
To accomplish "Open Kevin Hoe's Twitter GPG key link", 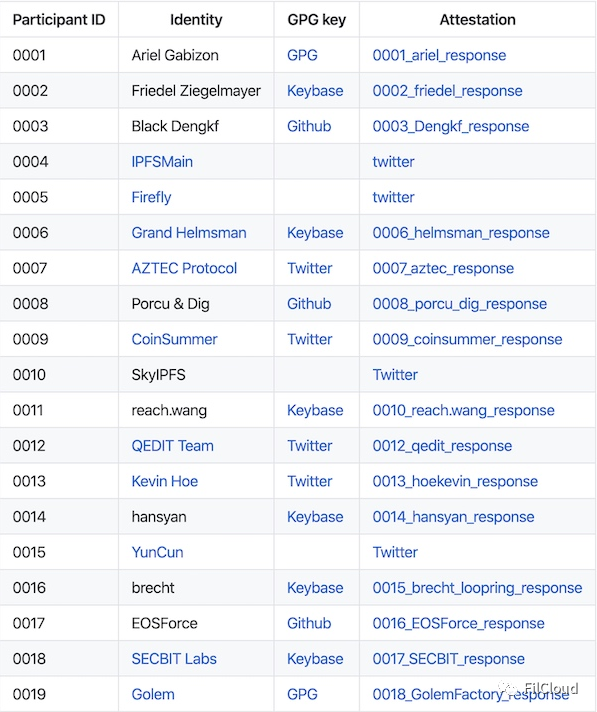I will [x=310, y=481].
